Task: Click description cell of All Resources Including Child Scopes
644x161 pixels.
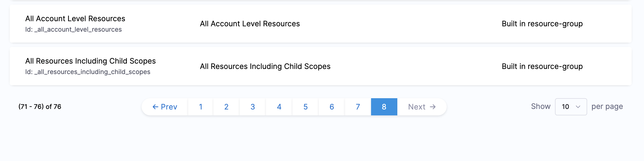Action: pyautogui.click(x=265, y=66)
